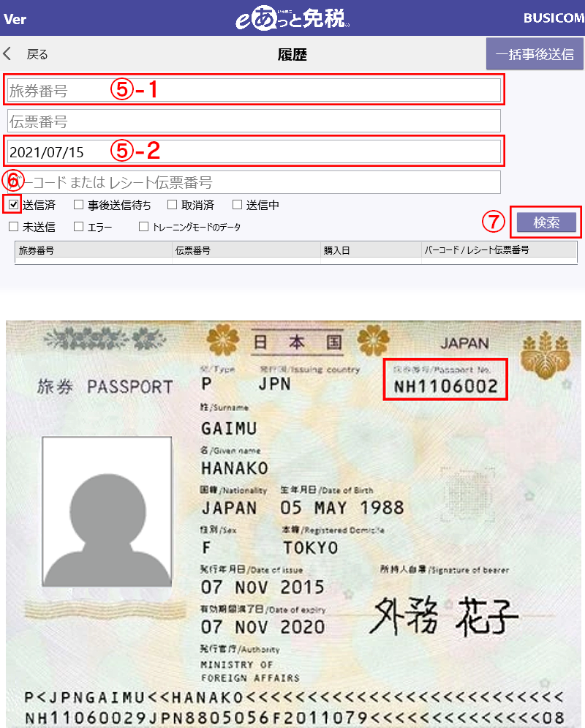Click the 伝票番号 input field
Image resolution: width=585 pixels, height=728 pixels.
(254, 121)
